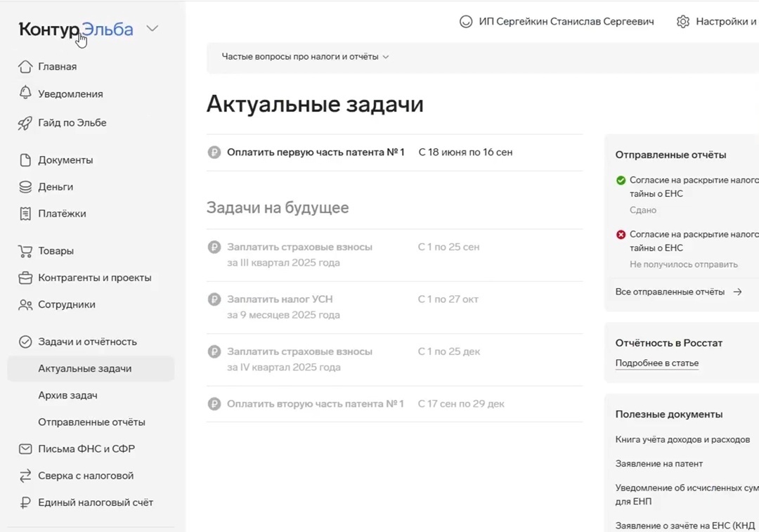Screen dimensions: 759x532
Task: Open Платёжки section
Action: pyautogui.click(x=62, y=214)
